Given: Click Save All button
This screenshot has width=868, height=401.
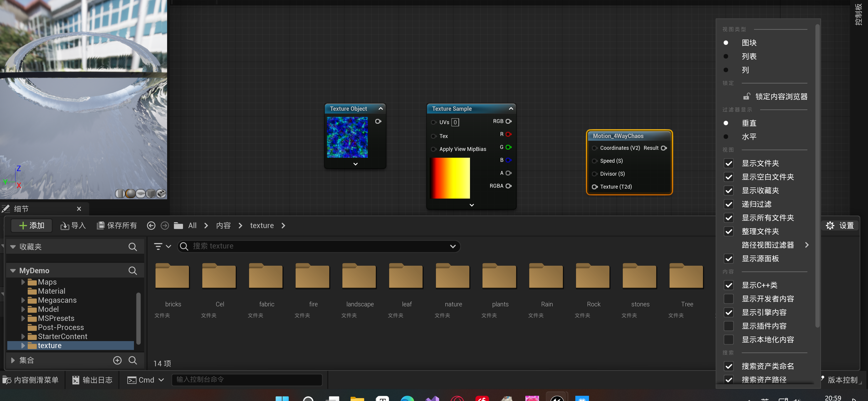Looking at the screenshot, I should click(x=117, y=226).
